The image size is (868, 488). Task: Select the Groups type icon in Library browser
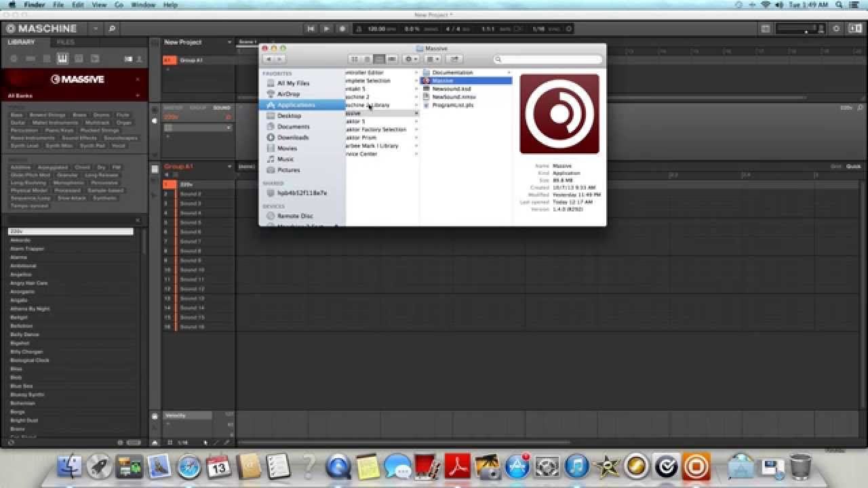tap(30, 59)
